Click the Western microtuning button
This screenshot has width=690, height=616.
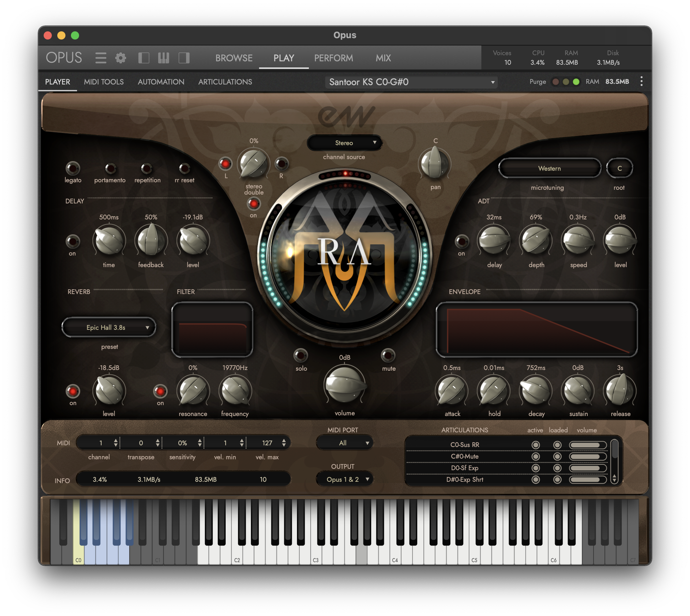549,168
